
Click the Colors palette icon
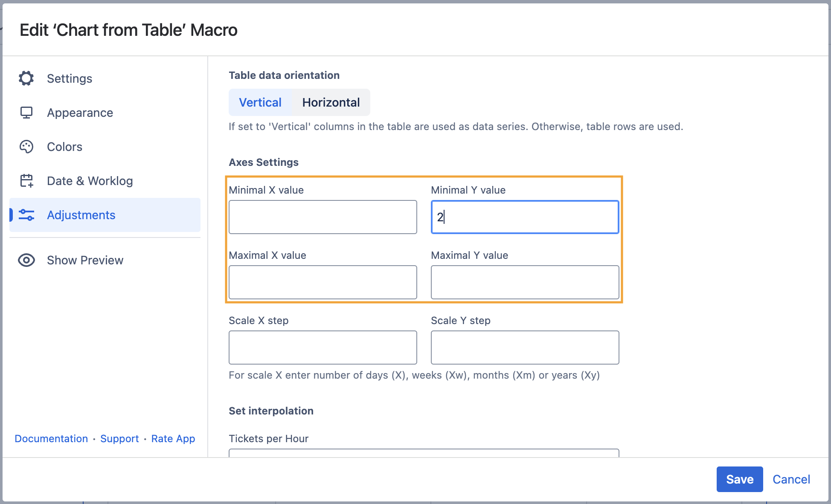click(x=26, y=147)
